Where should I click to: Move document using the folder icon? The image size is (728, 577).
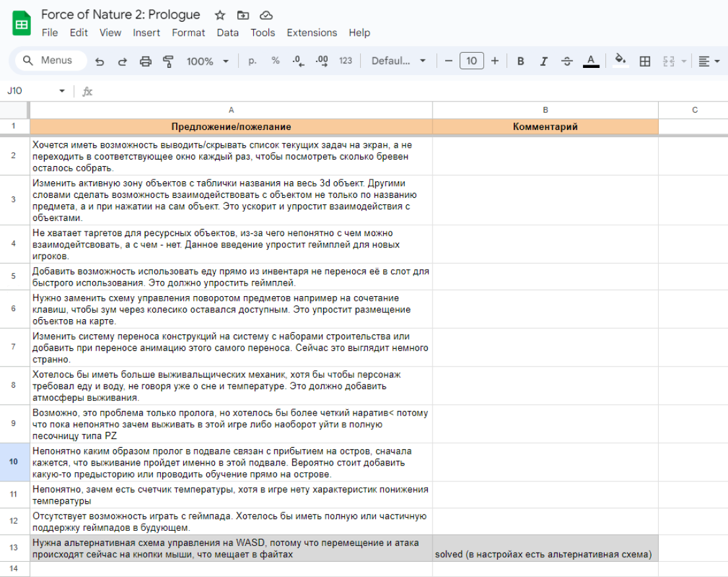click(x=243, y=15)
